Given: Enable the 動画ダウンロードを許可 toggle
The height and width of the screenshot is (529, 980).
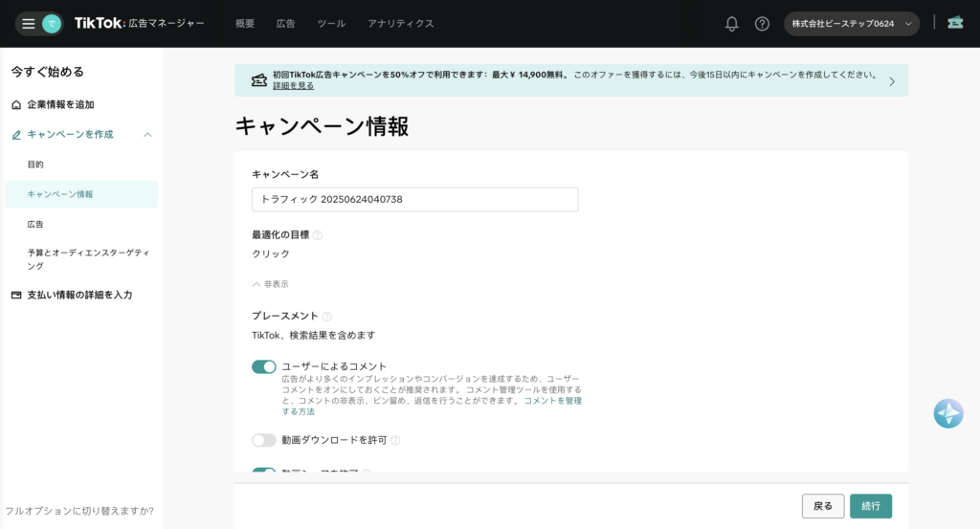Looking at the screenshot, I should coord(264,440).
